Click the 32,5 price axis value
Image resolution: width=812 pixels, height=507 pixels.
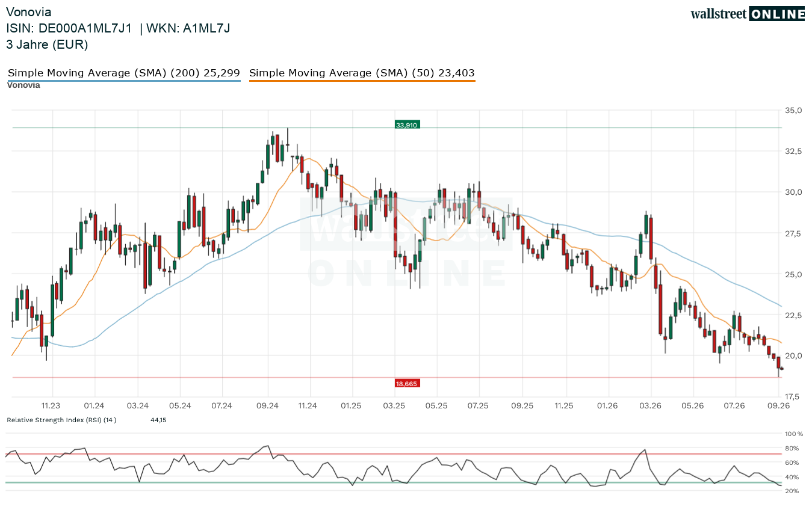click(x=795, y=152)
